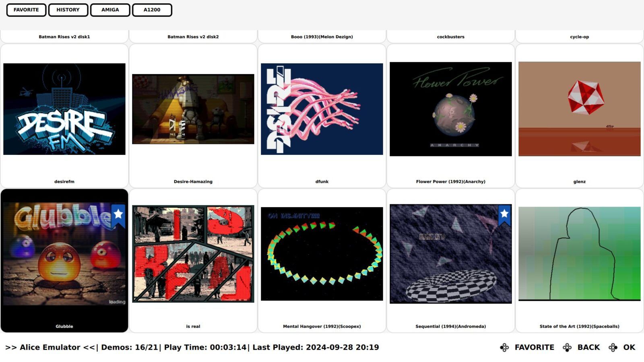Viewport: 644px width, 362px height.
Task: Click the Glubble title label
Action: coord(64,327)
